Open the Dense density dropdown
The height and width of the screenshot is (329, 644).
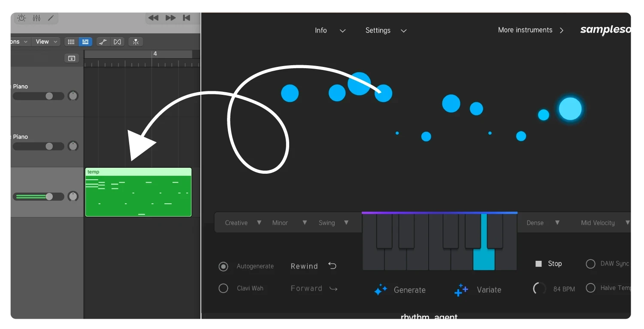pos(543,223)
